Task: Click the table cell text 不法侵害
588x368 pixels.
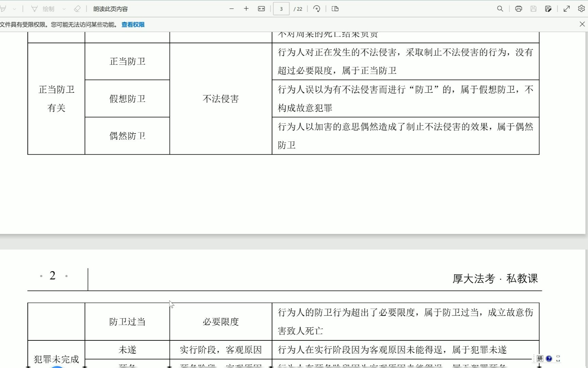Action: (x=221, y=99)
